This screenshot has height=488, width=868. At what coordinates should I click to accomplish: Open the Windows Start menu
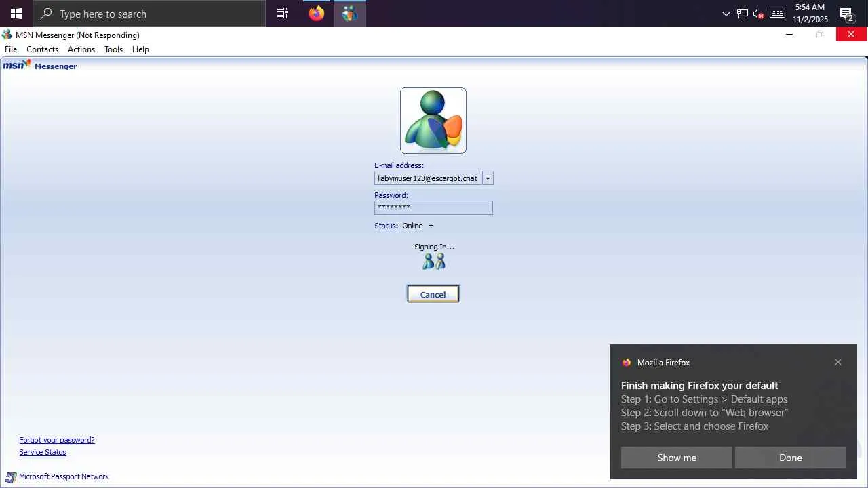tap(16, 14)
